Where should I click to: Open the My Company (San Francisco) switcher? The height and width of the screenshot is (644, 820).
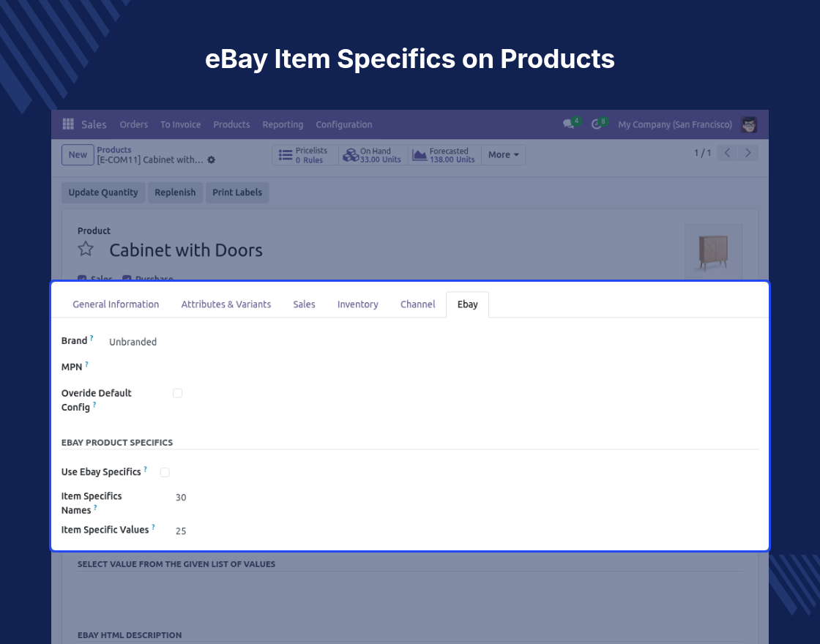coord(674,124)
